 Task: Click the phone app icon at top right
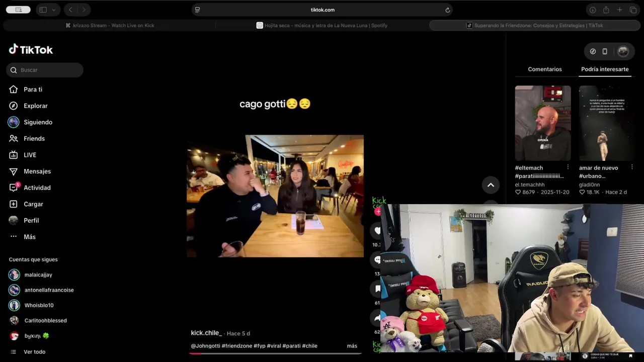coord(605,51)
